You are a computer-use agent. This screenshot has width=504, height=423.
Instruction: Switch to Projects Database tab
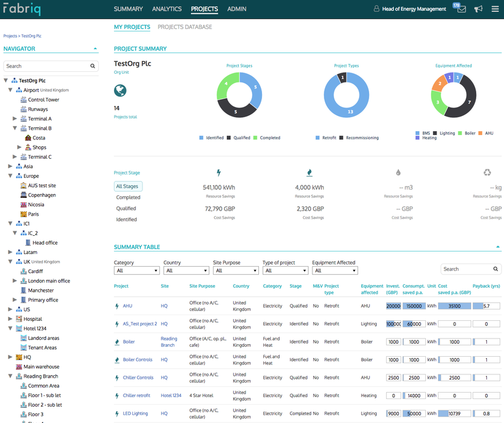point(185,27)
